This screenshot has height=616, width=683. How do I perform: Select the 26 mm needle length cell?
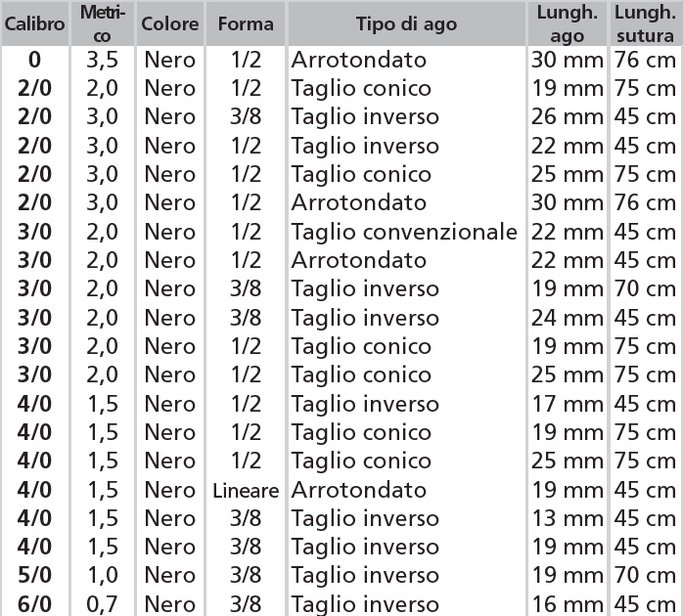click(567, 117)
